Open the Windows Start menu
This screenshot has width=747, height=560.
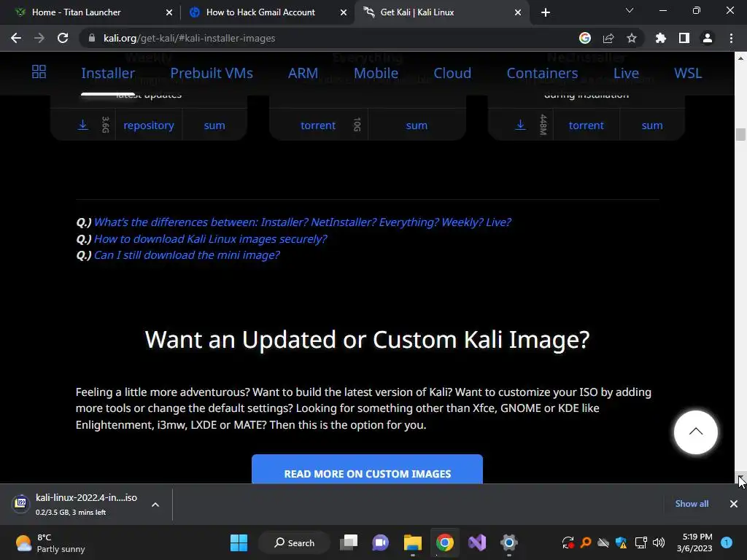click(239, 542)
